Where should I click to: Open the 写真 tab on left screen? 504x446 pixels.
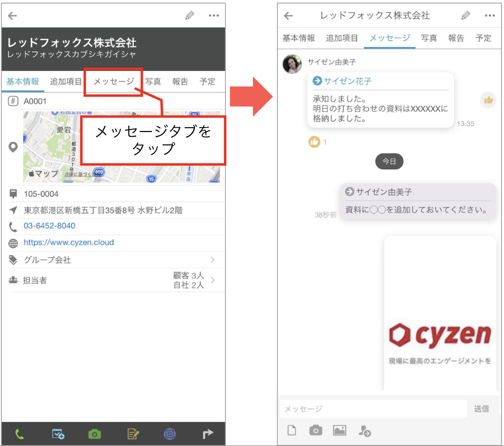[x=153, y=82]
